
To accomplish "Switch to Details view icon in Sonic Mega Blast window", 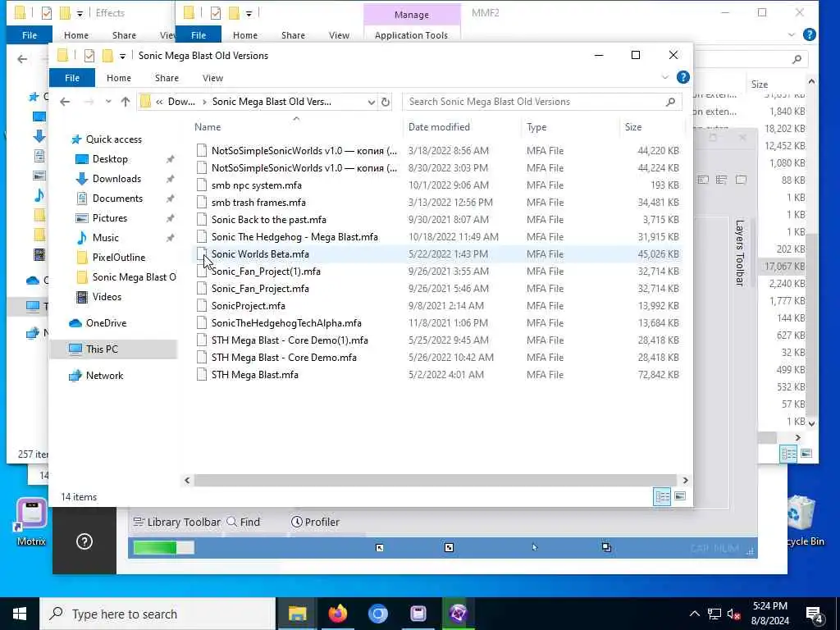I will [662, 496].
